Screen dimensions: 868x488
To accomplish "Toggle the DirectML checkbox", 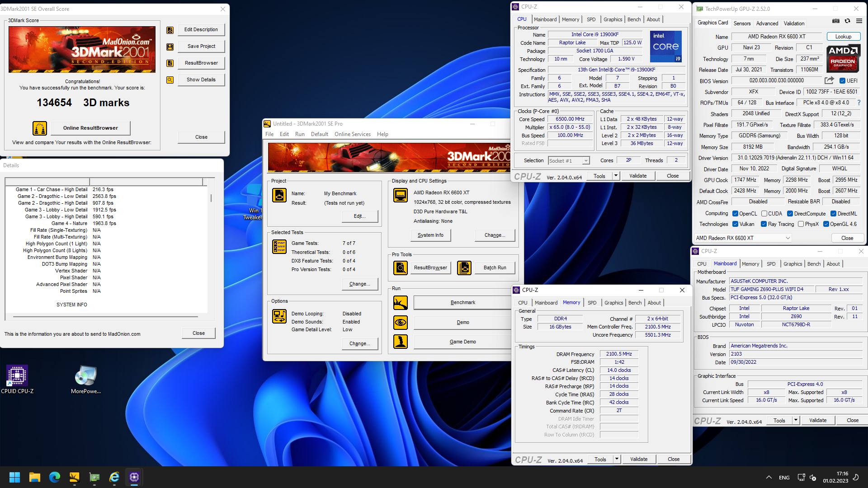I will click(x=833, y=214).
